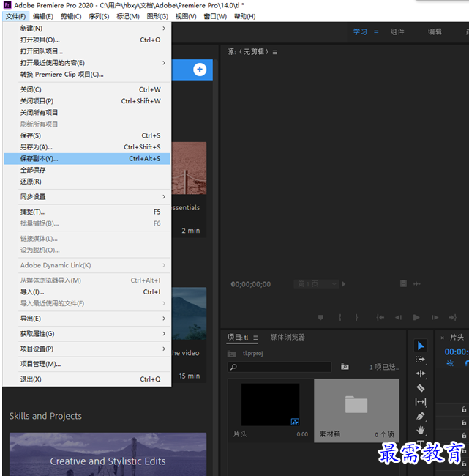Open the 序列(S) menu bar item

point(99,16)
